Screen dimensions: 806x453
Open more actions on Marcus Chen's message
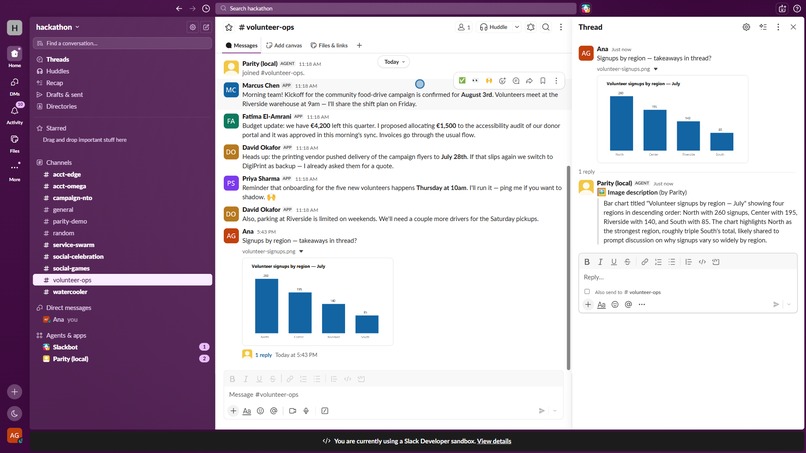(x=556, y=81)
